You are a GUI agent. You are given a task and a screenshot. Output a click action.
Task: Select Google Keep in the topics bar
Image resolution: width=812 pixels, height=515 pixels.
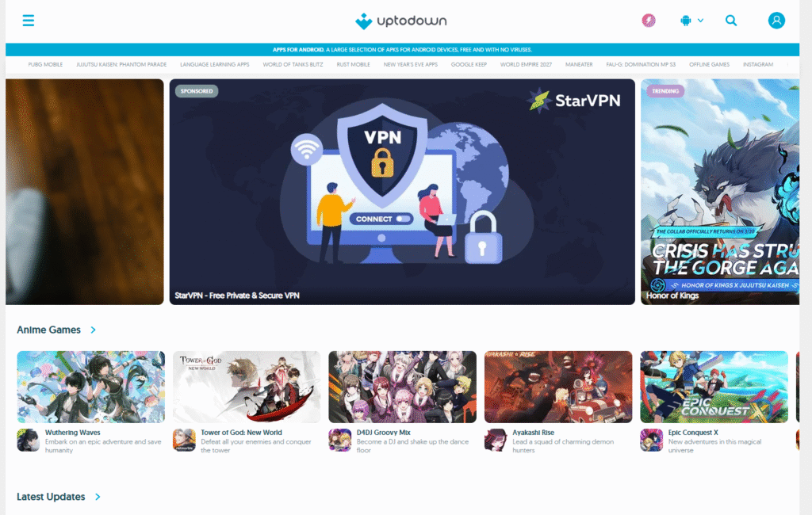(469, 64)
